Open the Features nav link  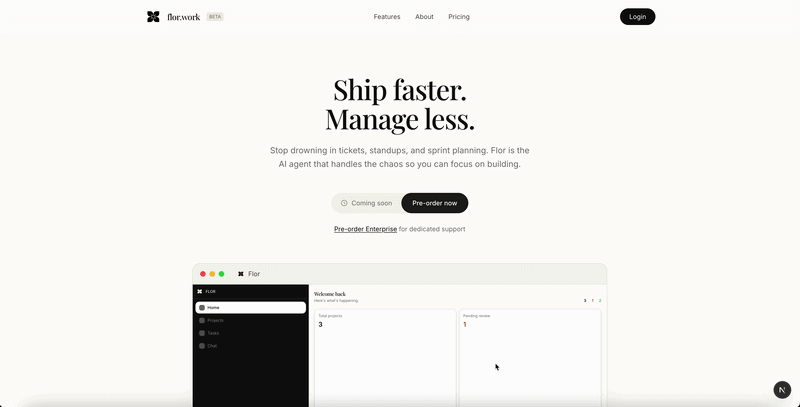(x=387, y=17)
